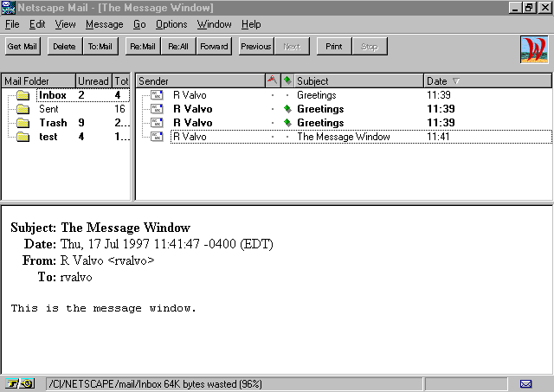Click the mail envelope icon in status bar
The width and height of the screenshot is (554, 392).
pos(525,383)
